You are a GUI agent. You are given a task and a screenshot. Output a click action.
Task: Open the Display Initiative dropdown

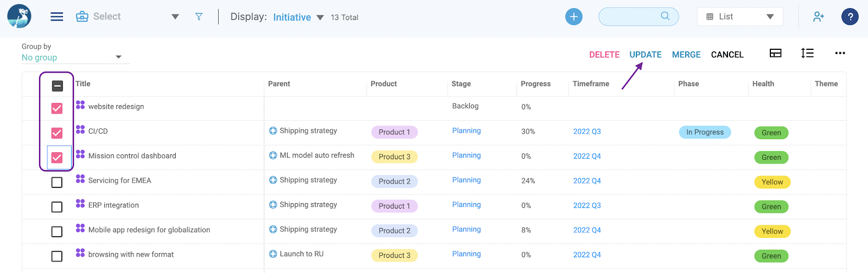[x=298, y=17]
